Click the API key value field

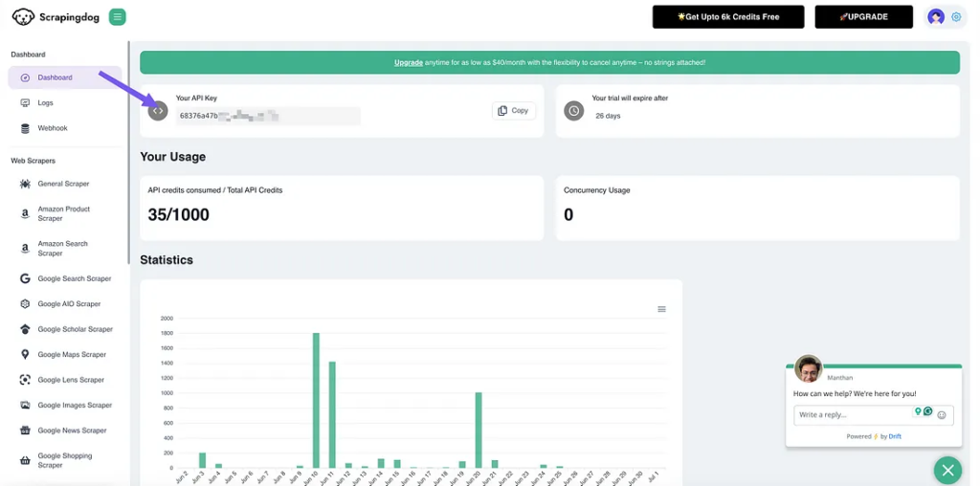tap(268, 116)
